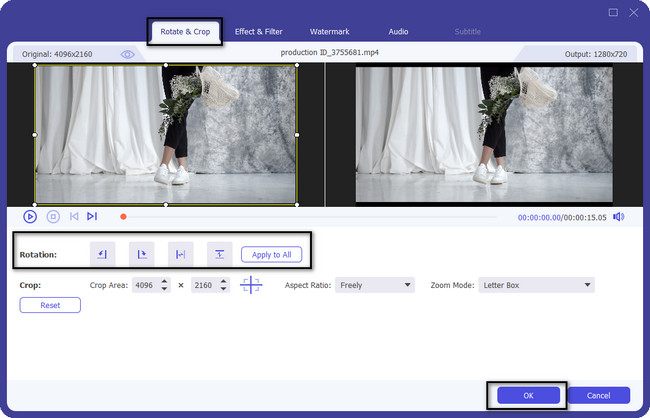The image size is (650, 418).
Task: Switch to Rotate & Crop tab
Action: pyautogui.click(x=185, y=32)
